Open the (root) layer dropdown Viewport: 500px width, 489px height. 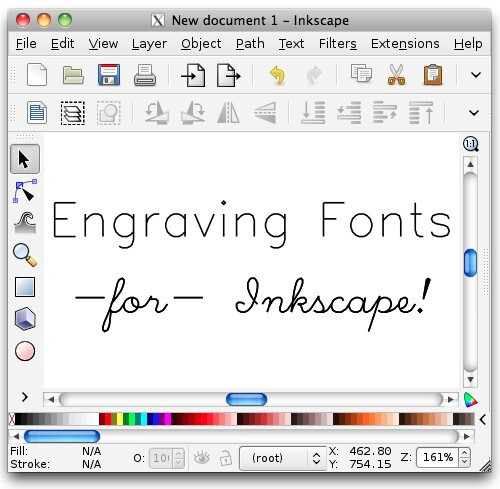click(283, 458)
